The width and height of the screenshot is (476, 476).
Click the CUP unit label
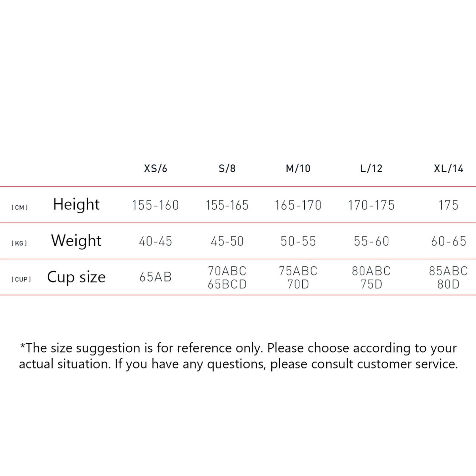[x=21, y=280]
